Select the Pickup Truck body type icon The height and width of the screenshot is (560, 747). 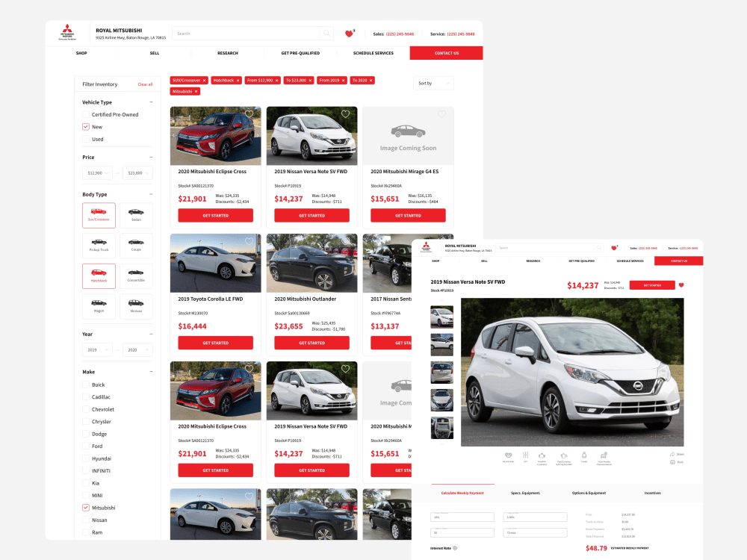[x=99, y=245]
